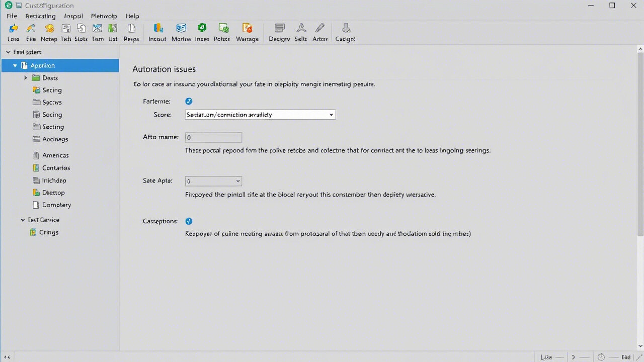Toggle the Casteptions checkbox
The image size is (644, 362).
click(189, 221)
